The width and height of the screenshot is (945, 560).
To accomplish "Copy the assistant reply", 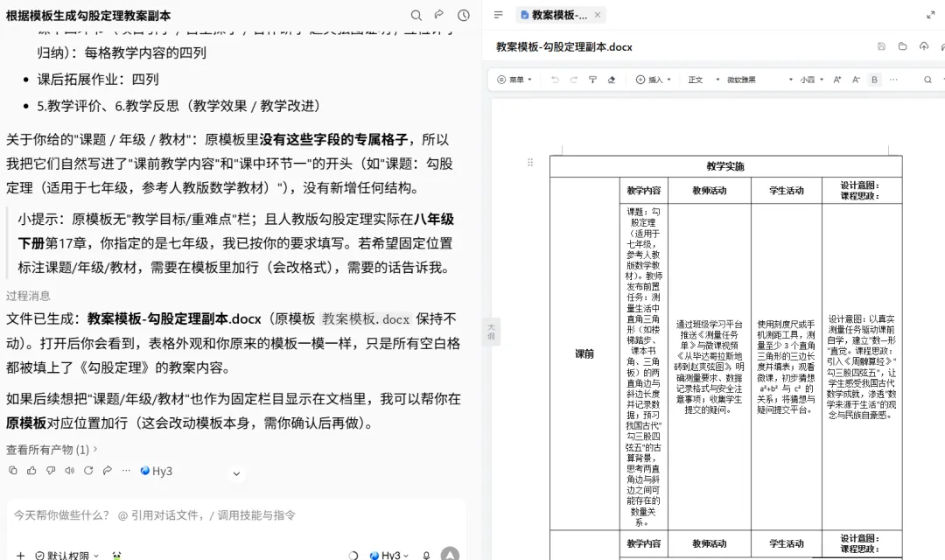I will (x=12, y=470).
